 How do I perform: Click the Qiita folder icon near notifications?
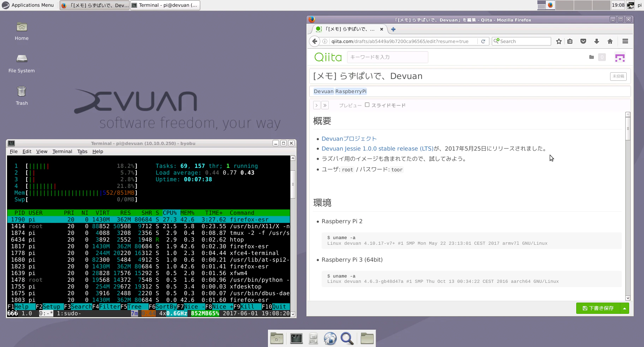(x=592, y=57)
